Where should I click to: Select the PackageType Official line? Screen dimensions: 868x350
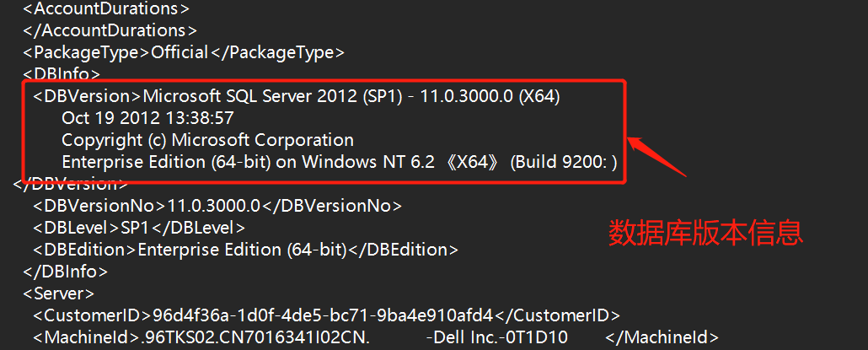click(184, 52)
